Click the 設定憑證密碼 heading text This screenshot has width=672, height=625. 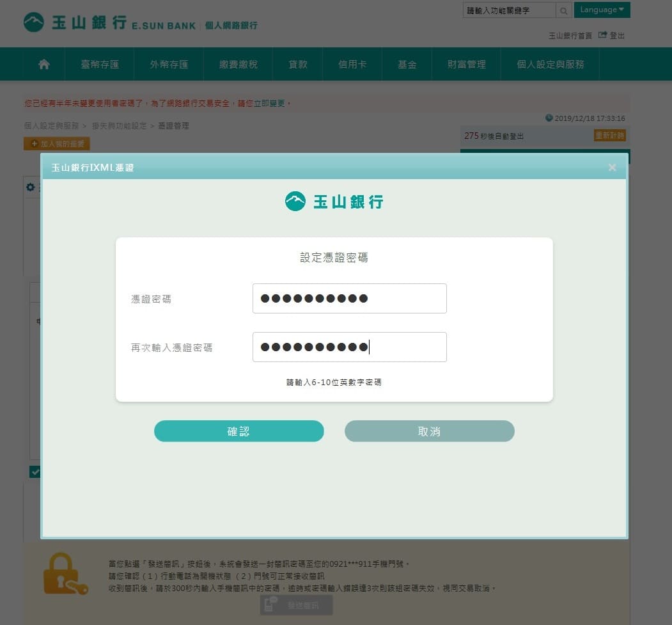click(334, 257)
